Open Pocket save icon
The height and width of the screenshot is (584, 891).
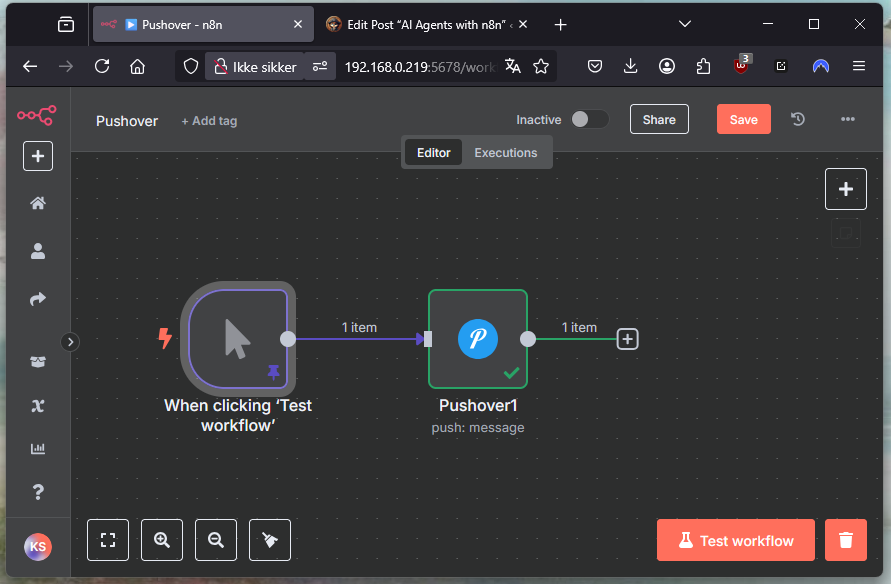pyautogui.click(x=594, y=66)
